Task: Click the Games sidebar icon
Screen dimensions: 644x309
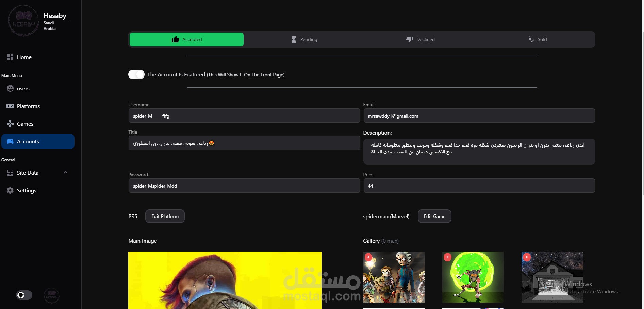Action: click(10, 124)
